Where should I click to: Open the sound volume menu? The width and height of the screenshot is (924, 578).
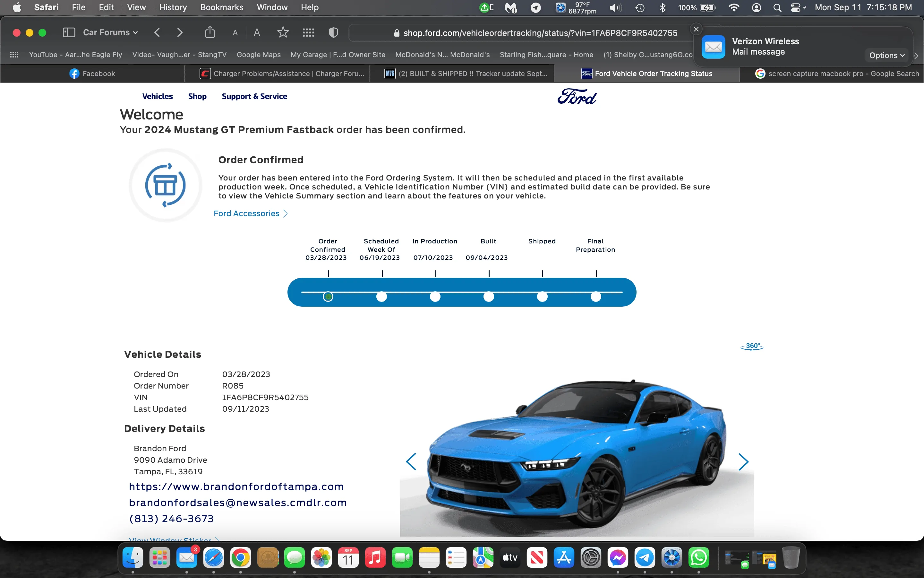tap(615, 8)
